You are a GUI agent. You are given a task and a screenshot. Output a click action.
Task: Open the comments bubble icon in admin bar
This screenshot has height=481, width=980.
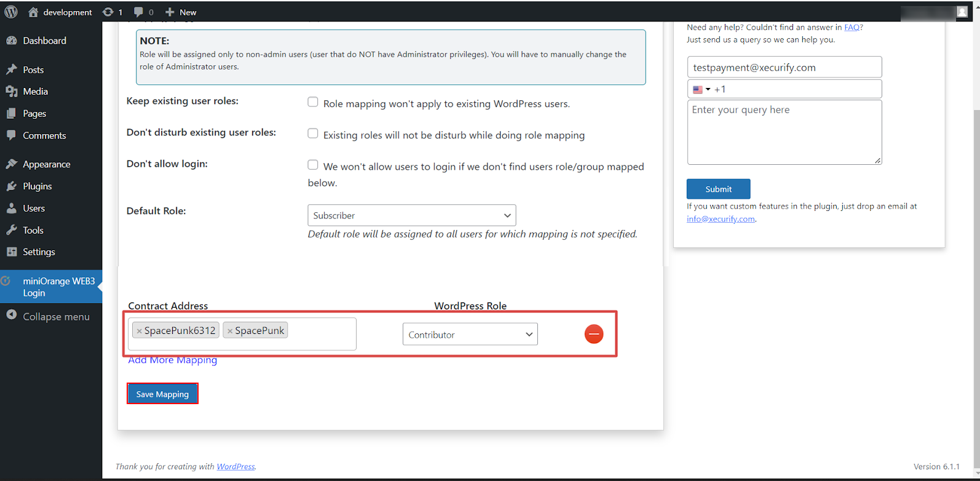tap(138, 12)
